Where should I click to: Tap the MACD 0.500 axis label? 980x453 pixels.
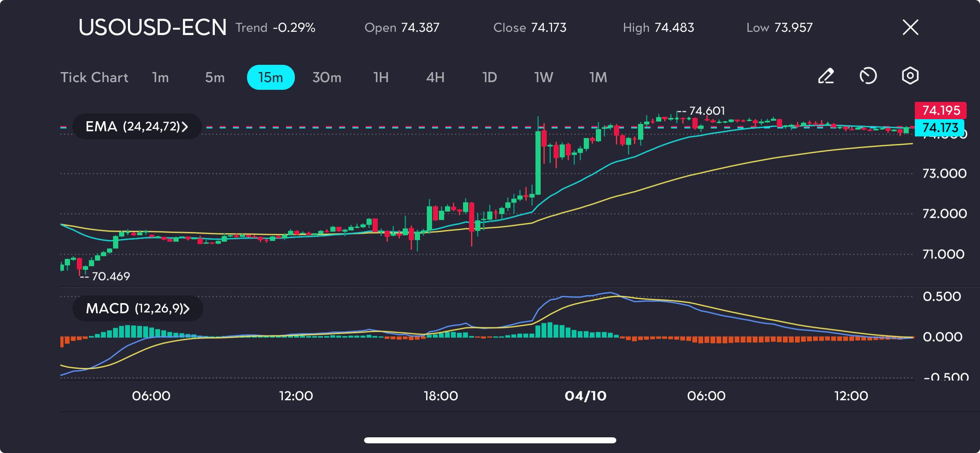click(x=942, y=296)
